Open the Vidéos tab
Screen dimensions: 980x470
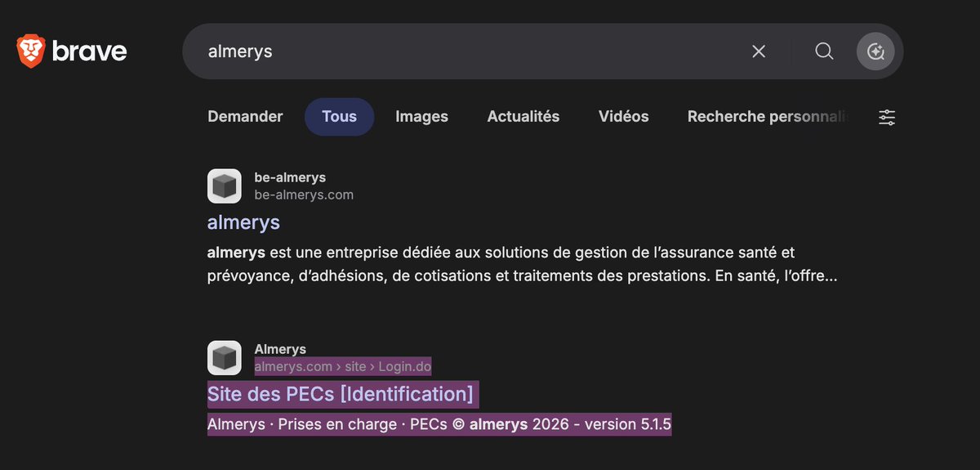(623, 117)
